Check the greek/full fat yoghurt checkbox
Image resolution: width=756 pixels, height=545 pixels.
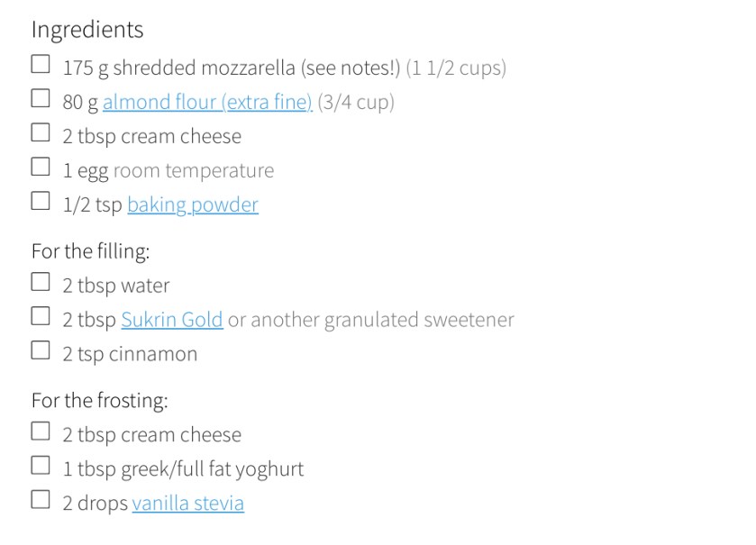click(41, 466)
